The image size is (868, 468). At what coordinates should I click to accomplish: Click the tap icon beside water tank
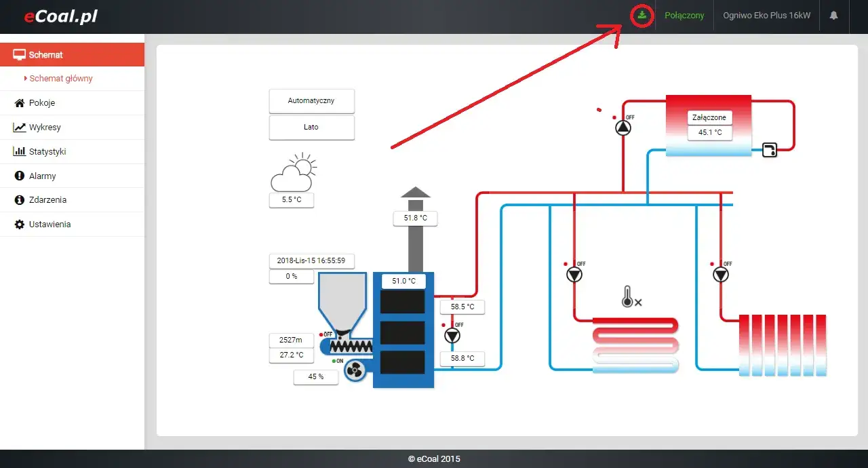pos(770,150)
